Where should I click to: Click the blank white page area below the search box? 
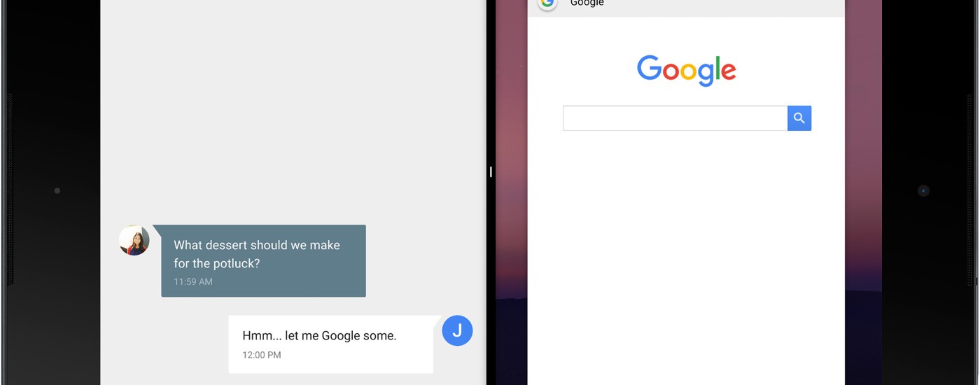[686, 259]
